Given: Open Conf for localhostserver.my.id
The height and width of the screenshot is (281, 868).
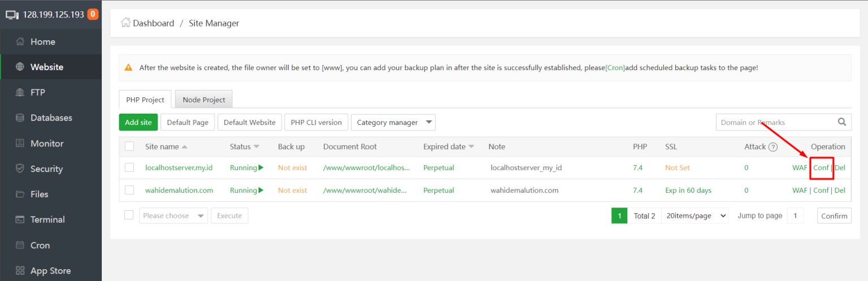Looking at the screenshot, I should (x=821, y=168).
